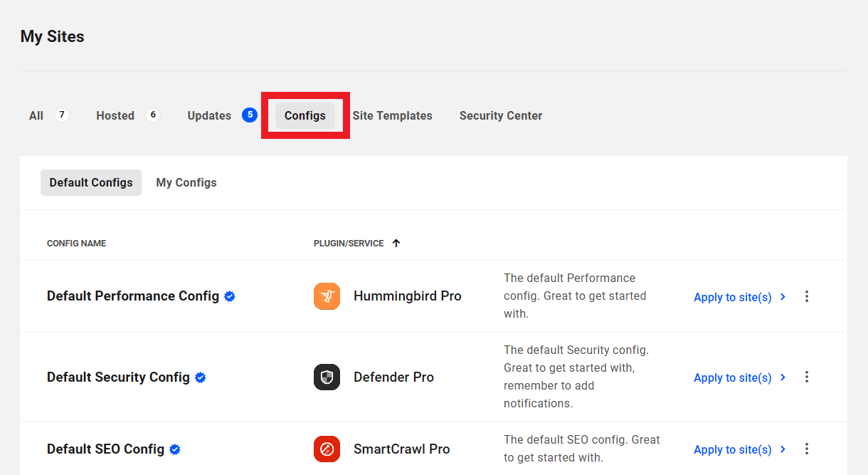Apply Default Security Config to site(s)
Viewport: 868px width, 475px height.
pos(739,377)
